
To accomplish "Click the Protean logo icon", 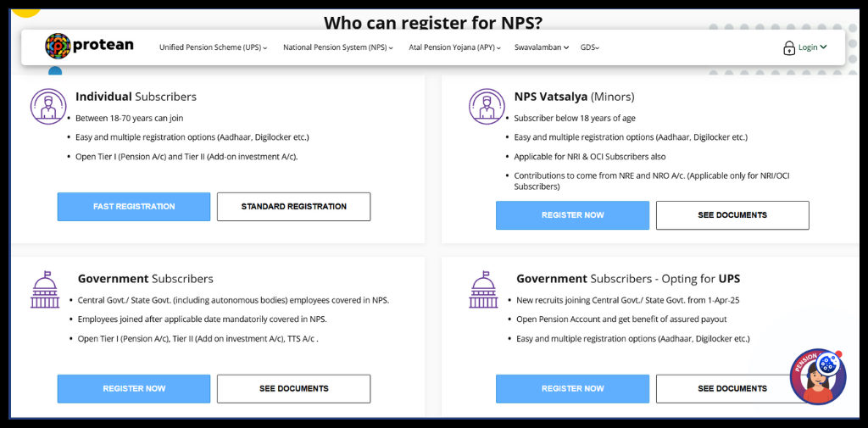I will coord(58,46).
